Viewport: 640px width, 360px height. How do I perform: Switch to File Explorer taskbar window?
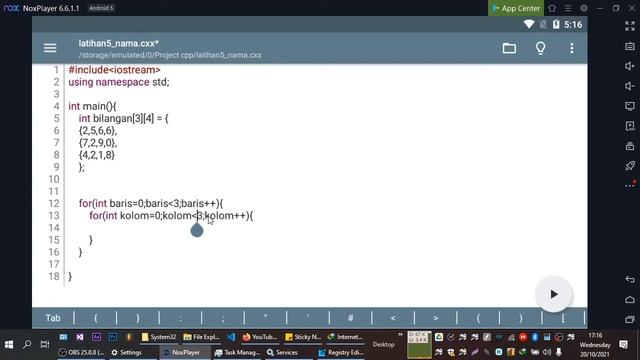[x=201, y=337]
